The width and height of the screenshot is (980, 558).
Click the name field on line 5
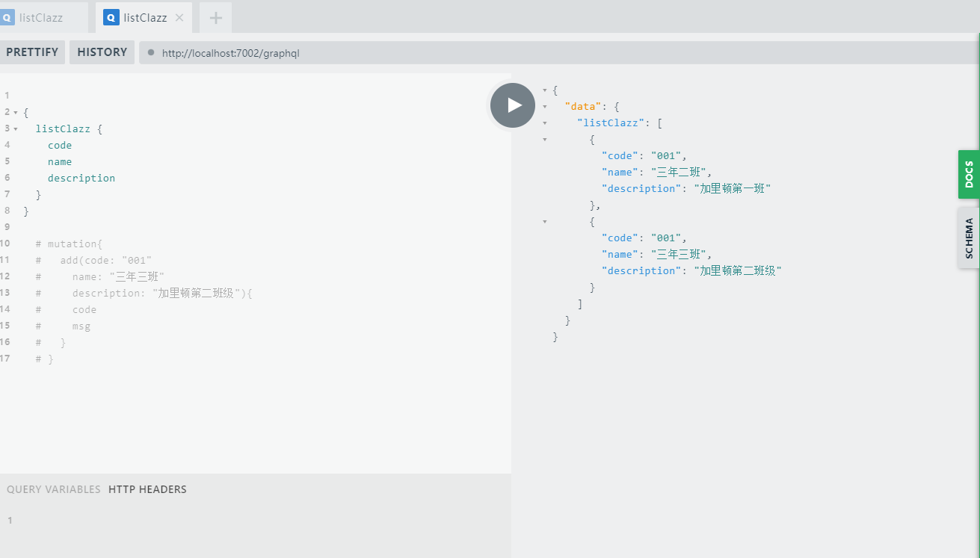(60, 161)
